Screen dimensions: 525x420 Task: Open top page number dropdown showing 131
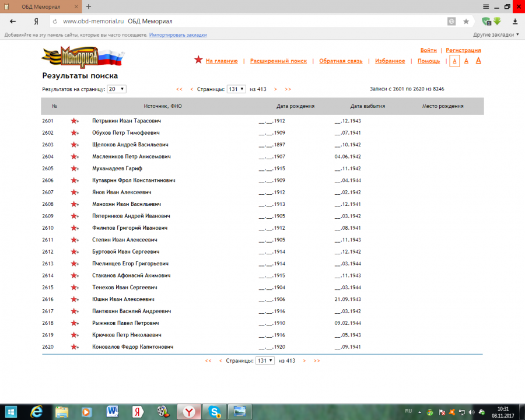[236, 89]
